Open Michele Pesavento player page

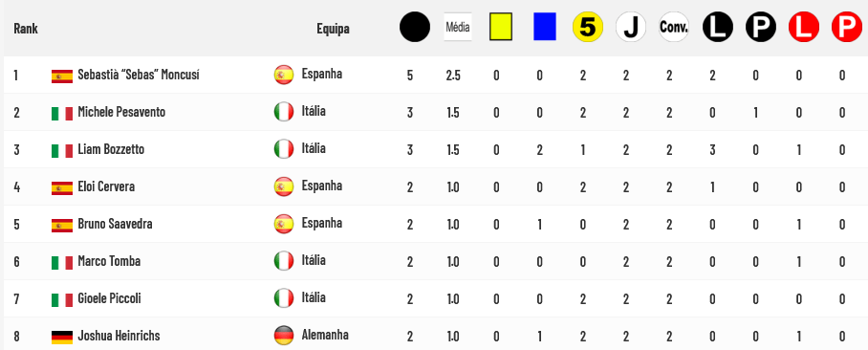pyautogui.click(x=121, y=112)
